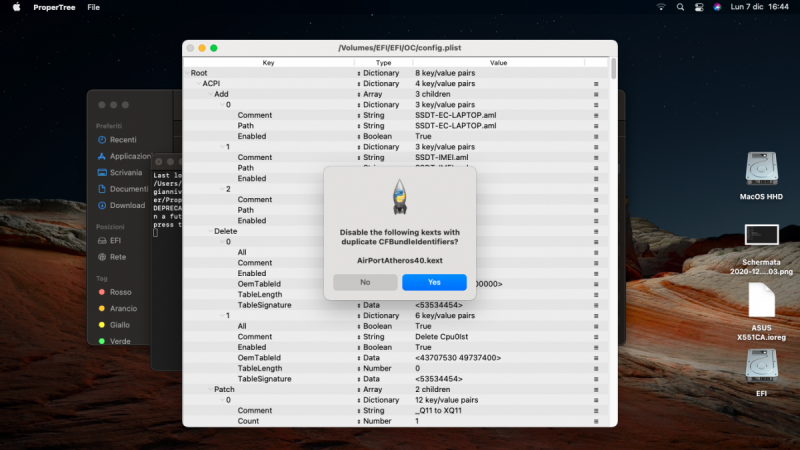This screenshot has height=450, width=800.
Task: Collapse the ACPI dictionary node
Action: [198, 84]
